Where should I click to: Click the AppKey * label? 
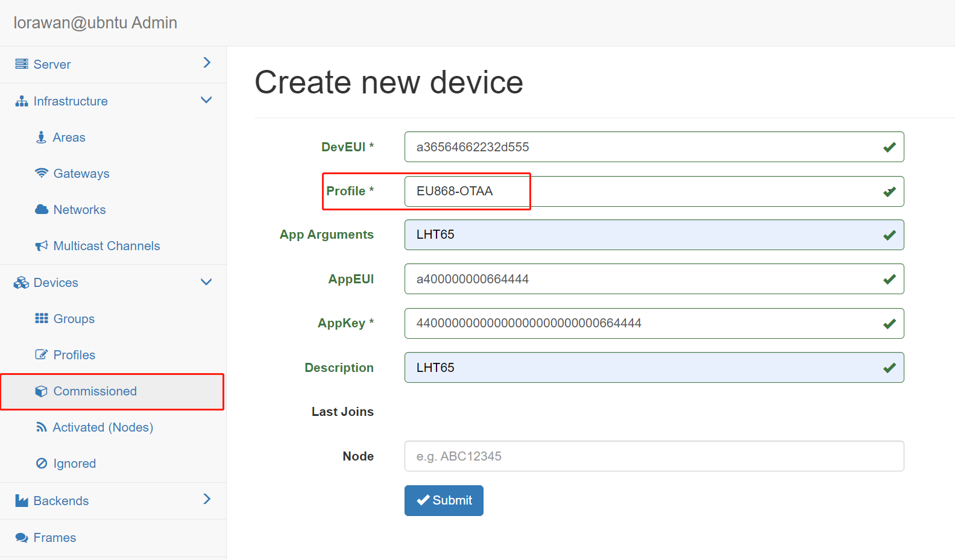tap(346, 324)
